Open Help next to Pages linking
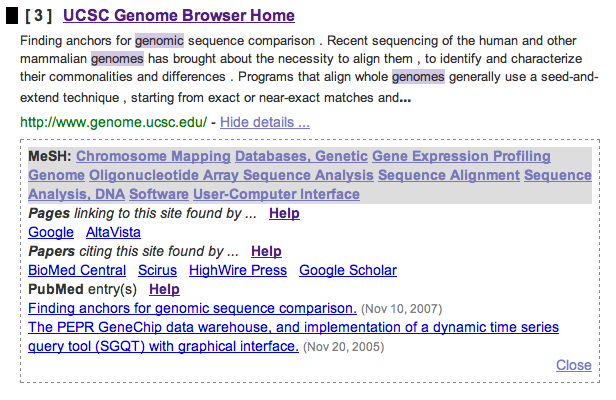This screenshot has height=400, width=616. point(284,213)
